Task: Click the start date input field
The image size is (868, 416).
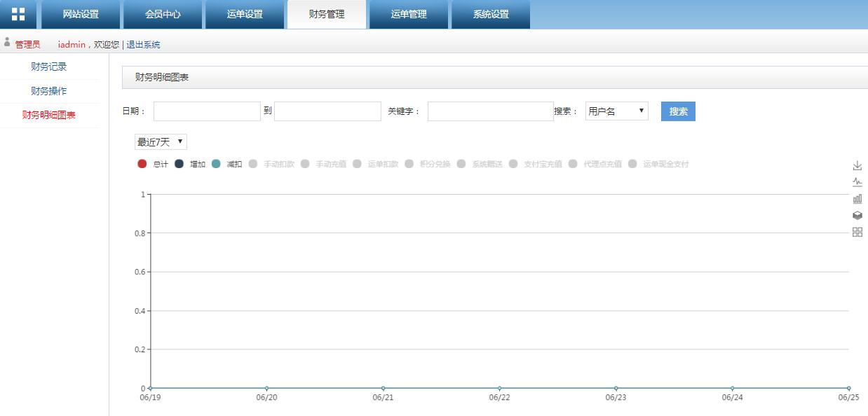Action: 207,111
